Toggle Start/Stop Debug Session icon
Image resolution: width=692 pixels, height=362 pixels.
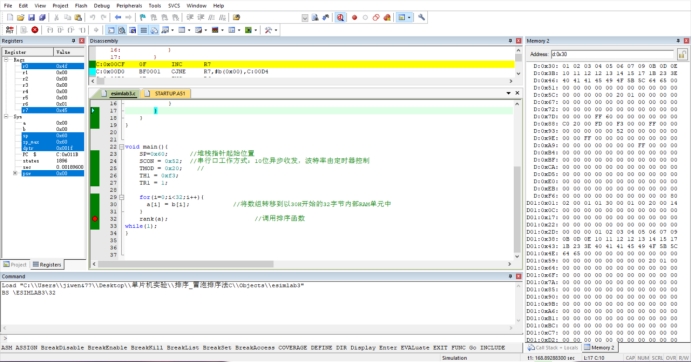point(340,17)
